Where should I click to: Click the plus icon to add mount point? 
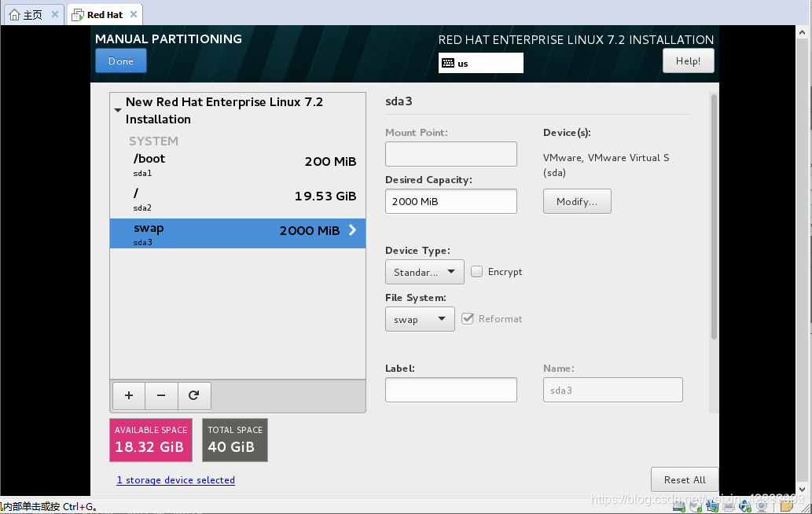tap(129, 395)
